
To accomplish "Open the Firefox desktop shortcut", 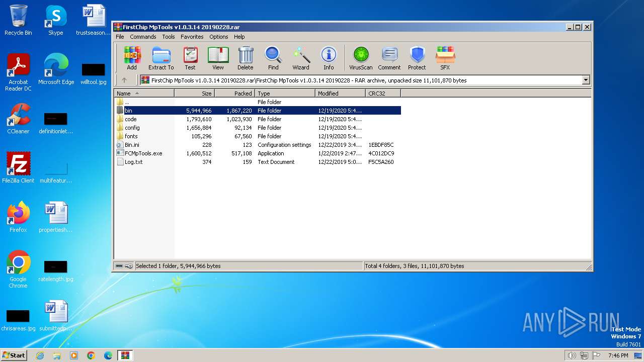I will (x=18, y=217).
